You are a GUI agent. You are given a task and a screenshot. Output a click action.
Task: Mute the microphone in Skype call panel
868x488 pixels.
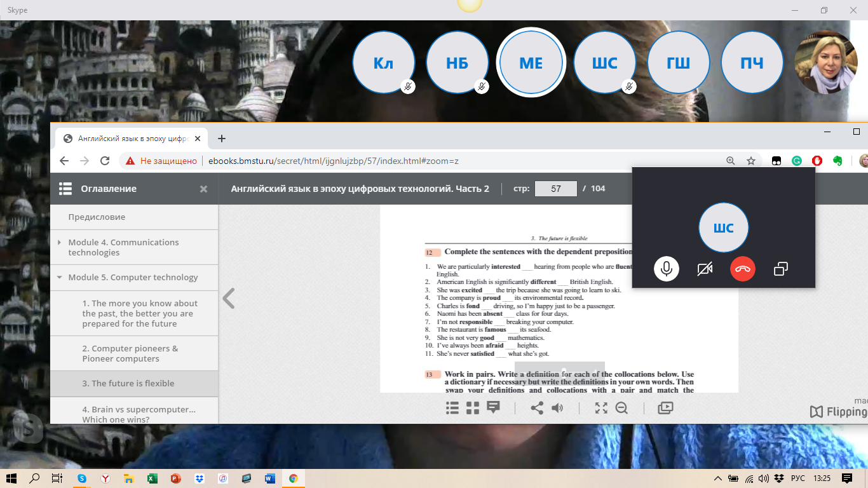(666, 269)
